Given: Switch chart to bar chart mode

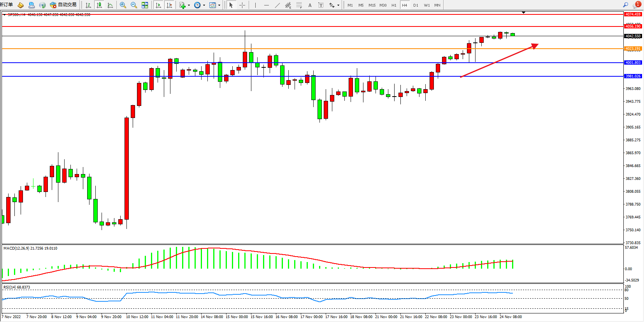Looking at the screenshot, I should 88,5.
